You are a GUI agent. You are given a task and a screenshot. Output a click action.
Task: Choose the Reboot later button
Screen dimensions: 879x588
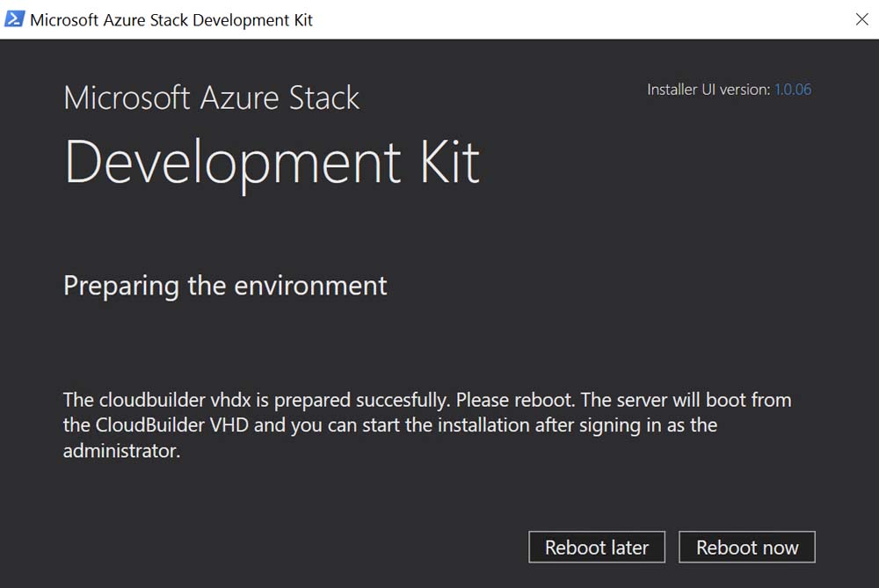tap(597, 548)
